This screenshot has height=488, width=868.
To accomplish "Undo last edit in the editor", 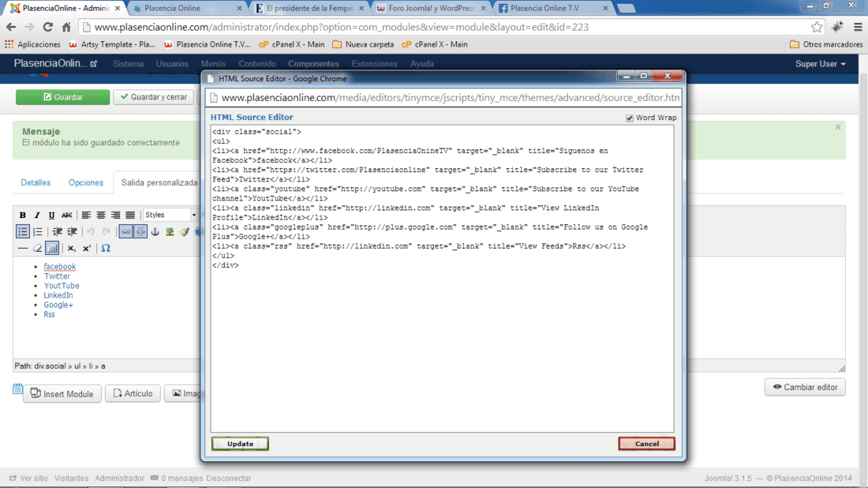I will (x=91, y=231).
